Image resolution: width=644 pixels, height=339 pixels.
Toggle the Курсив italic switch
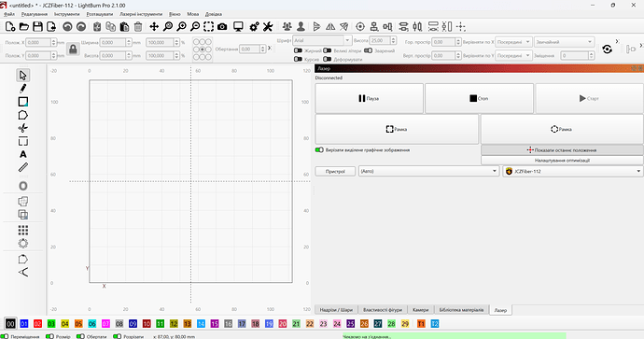[298, 59]
